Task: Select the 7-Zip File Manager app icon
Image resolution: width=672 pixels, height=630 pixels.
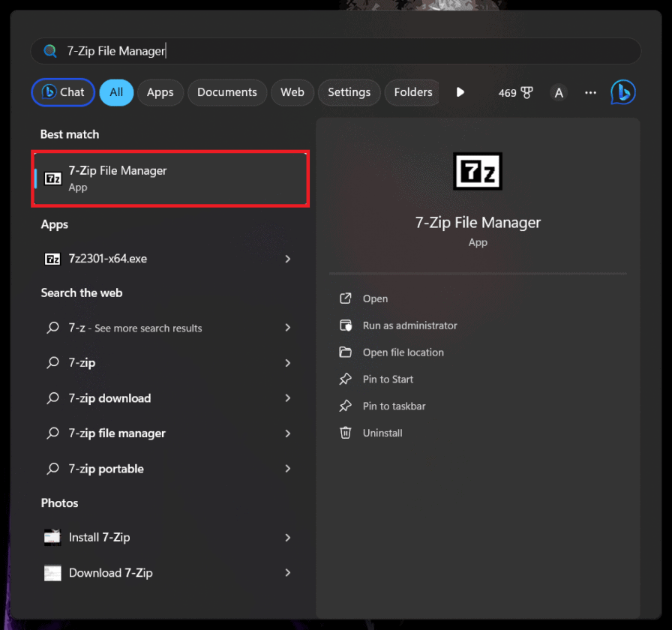Action: 52,178
